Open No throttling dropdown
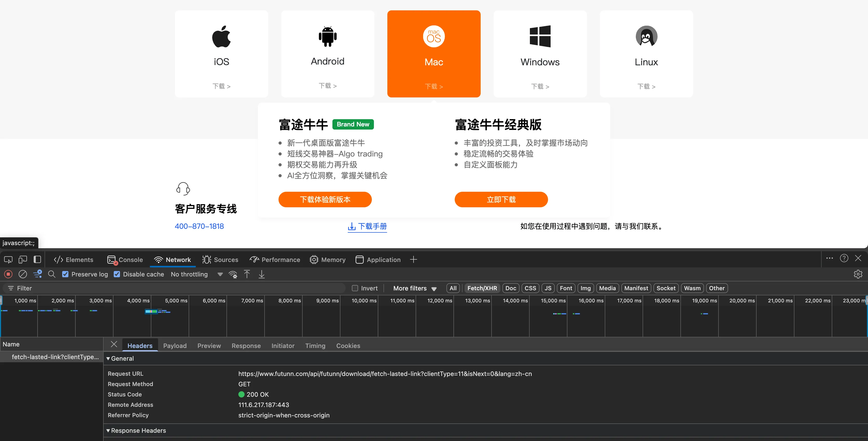The image size is (868, 441). click(x=196, y=274)
